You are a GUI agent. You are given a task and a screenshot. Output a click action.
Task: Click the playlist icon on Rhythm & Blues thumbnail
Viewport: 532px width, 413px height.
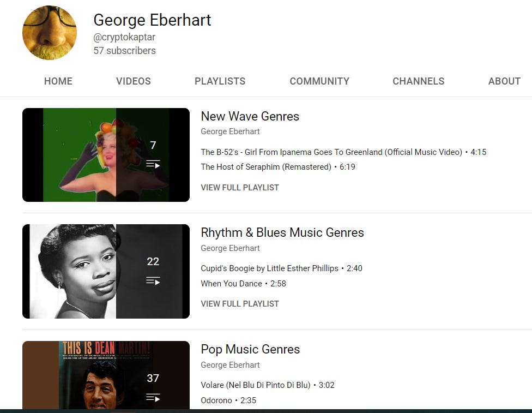point(153,280)
